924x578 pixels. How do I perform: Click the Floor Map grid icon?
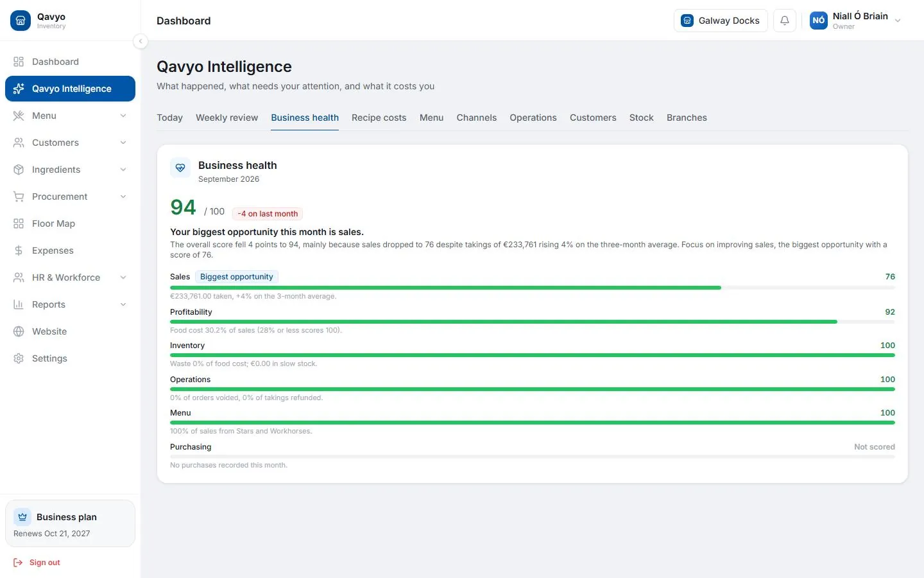tap(19, 223)
